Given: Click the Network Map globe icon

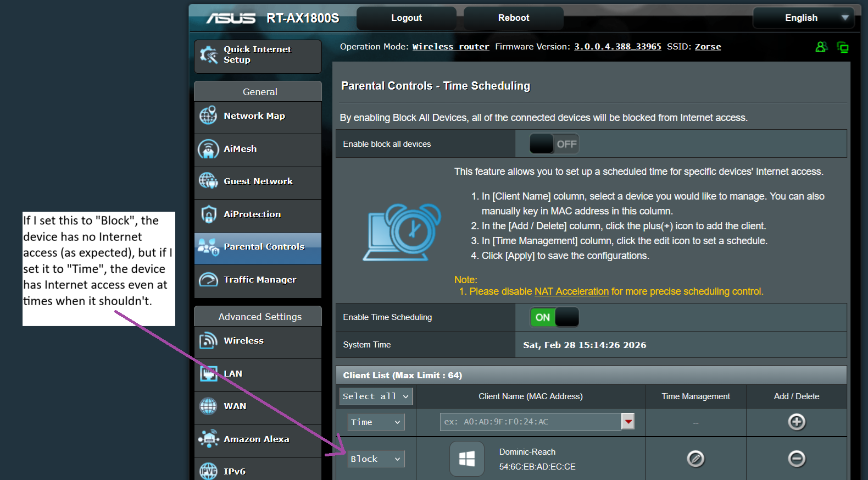Looking at the screenshot, I should coord(208,116).
